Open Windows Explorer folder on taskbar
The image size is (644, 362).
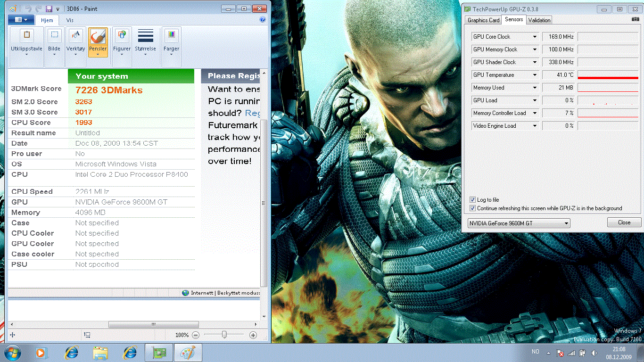pyautogui.click(x=101, y=352)
